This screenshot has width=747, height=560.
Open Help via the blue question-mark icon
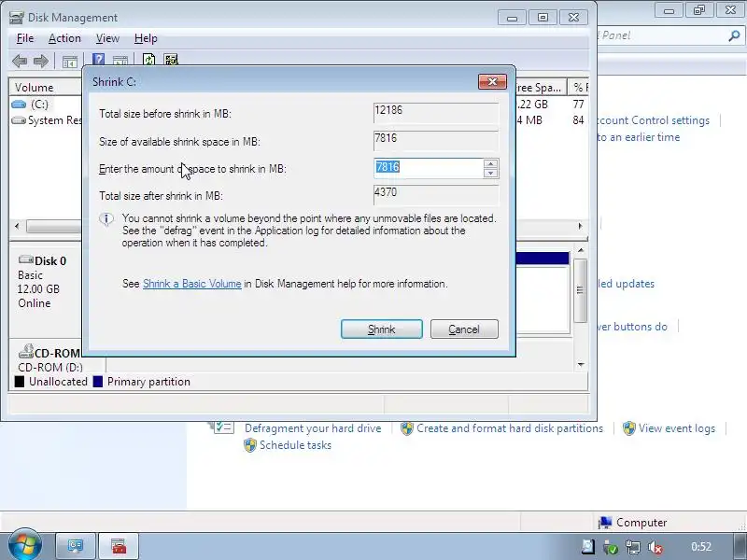(99, 60)
